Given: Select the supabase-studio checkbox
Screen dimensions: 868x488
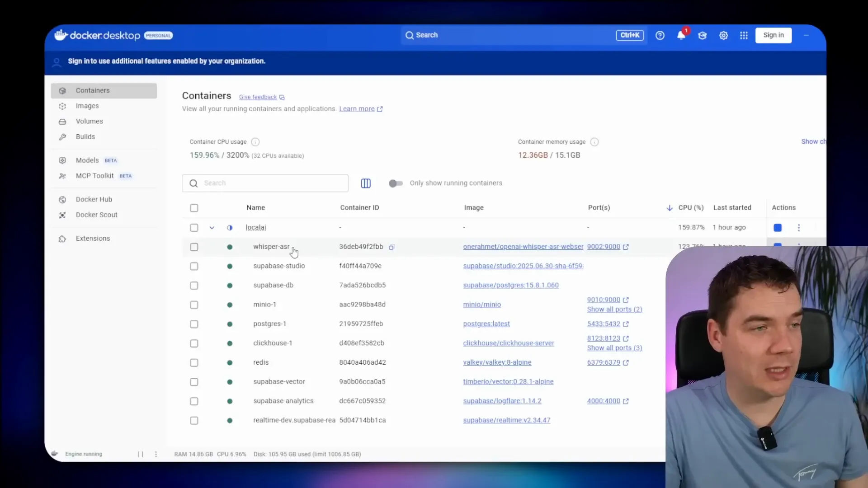Looking at the screenshot, I should point(194,267).
